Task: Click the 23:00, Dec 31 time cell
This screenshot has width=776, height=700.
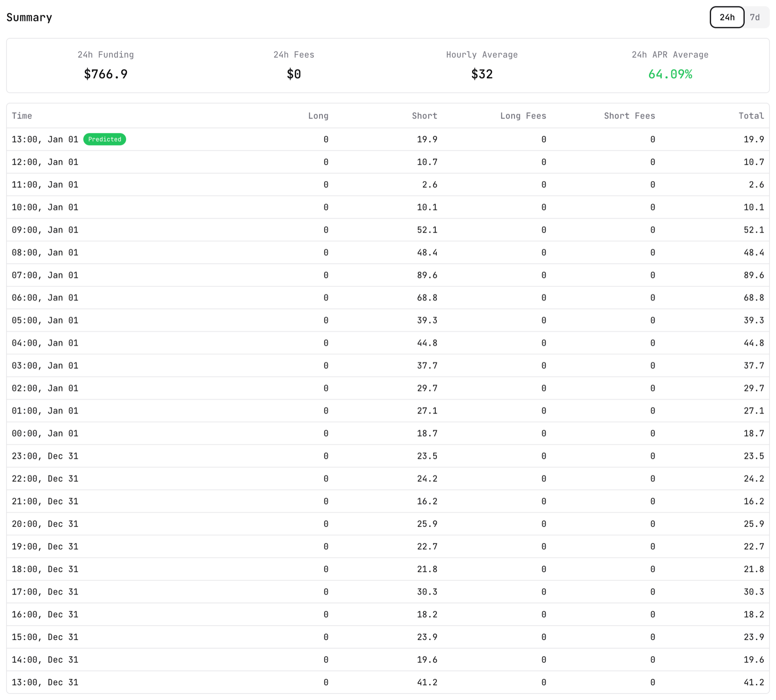Action: 45,456
